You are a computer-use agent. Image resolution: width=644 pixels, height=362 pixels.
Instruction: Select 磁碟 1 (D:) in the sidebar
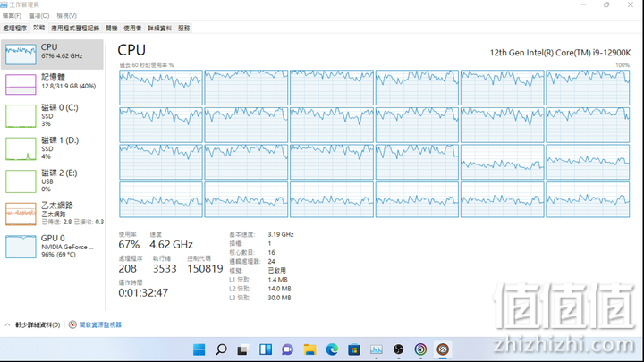(x=52, y=148)
